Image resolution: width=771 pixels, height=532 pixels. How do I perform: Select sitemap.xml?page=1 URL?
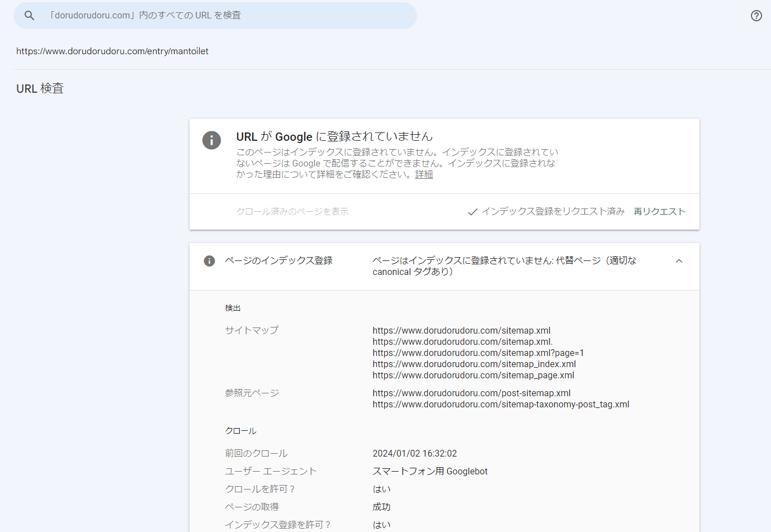point(478,353)
